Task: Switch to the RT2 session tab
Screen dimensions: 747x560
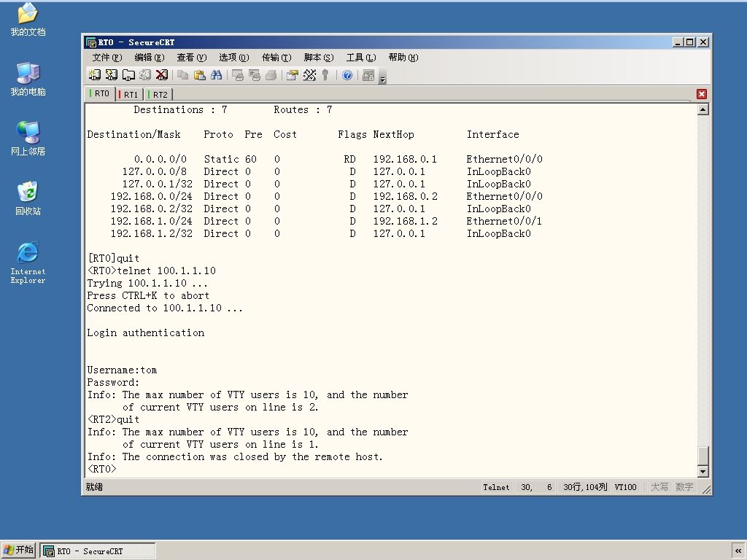Action: pos(158,94)
